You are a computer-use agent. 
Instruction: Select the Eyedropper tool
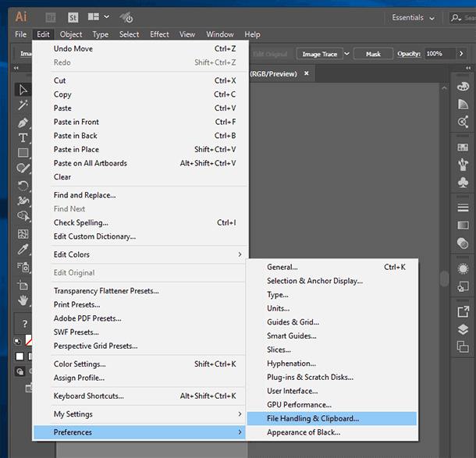click(x=23, y=249)
